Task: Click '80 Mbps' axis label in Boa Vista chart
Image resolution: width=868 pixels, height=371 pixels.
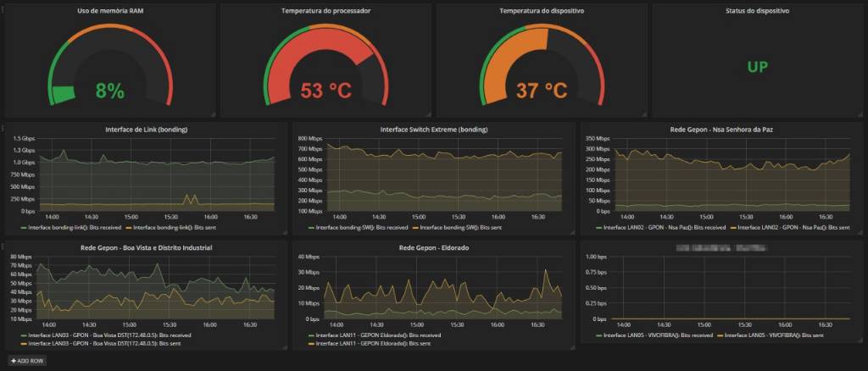Action: [22, 256]
